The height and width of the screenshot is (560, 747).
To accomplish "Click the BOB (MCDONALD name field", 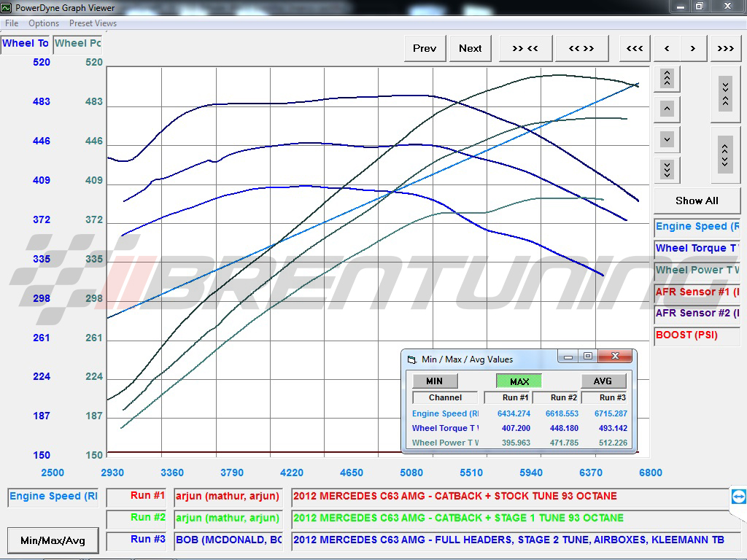I will point(228,540).
